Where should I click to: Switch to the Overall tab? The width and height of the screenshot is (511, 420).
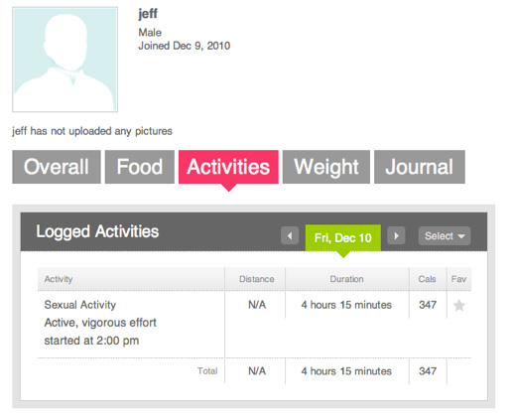(57, 167)
